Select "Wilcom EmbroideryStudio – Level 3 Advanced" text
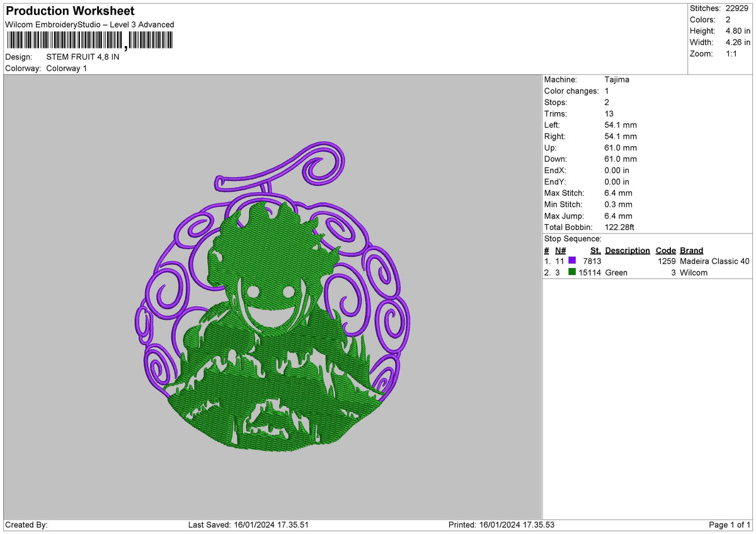Image resolution: width=756 pixels, height=534 pixels. point(89,25)
